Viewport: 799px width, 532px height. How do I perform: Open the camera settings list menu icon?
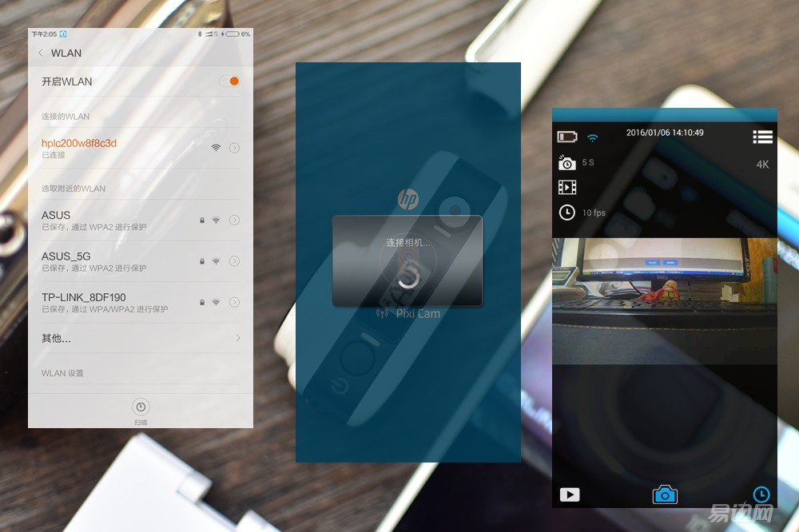coord(762,137)
